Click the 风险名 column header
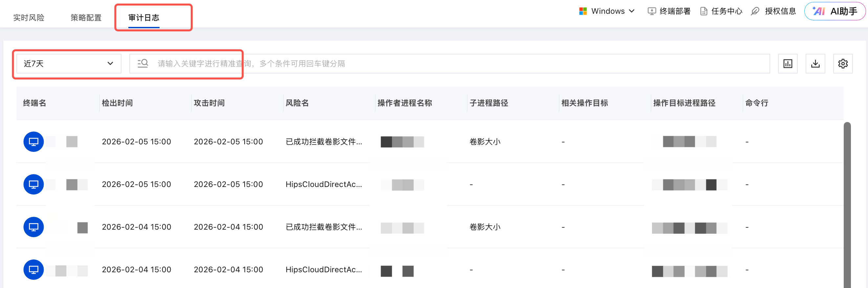Viewport: 868px width, 288px height. click(297, 103)
